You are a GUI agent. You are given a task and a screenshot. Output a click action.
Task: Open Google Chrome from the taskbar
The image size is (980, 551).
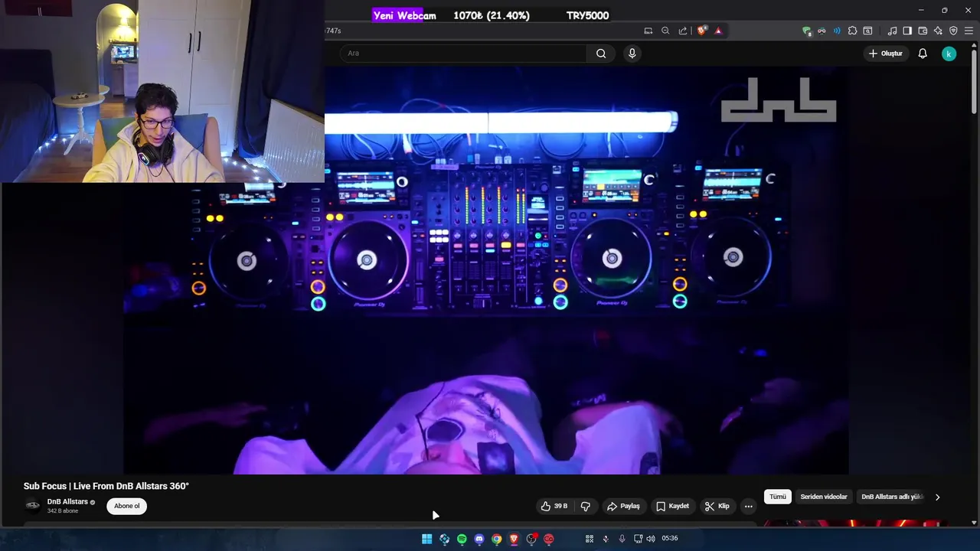tap(497, 539)
